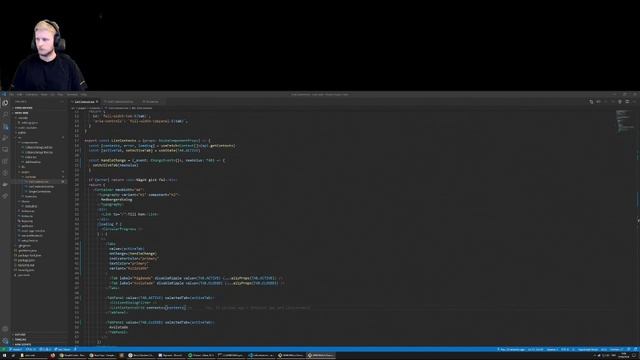Open tsconfig.json in explorer tree

[26, 270]
